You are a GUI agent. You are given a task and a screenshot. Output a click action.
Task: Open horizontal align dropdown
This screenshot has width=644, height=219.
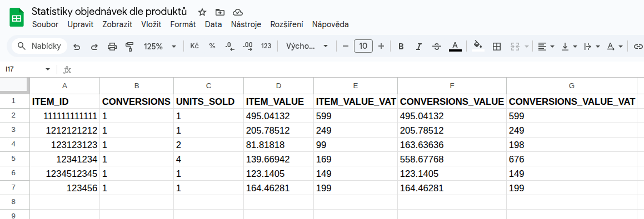click(546, 47)
